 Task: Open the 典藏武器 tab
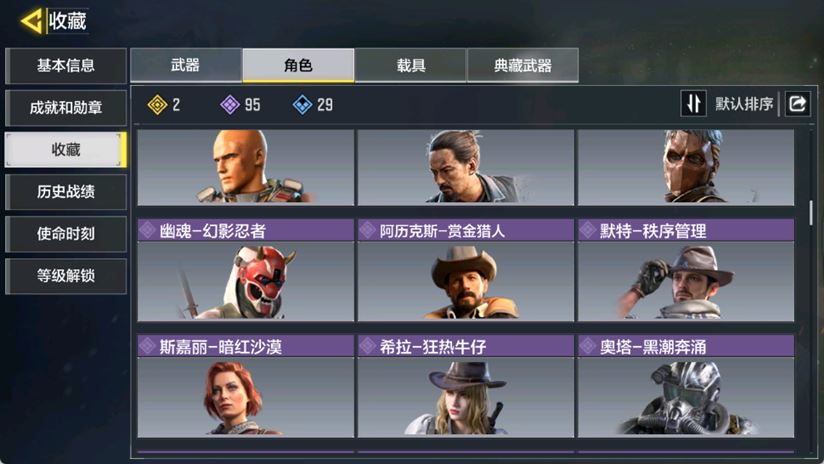coord(523,65)
